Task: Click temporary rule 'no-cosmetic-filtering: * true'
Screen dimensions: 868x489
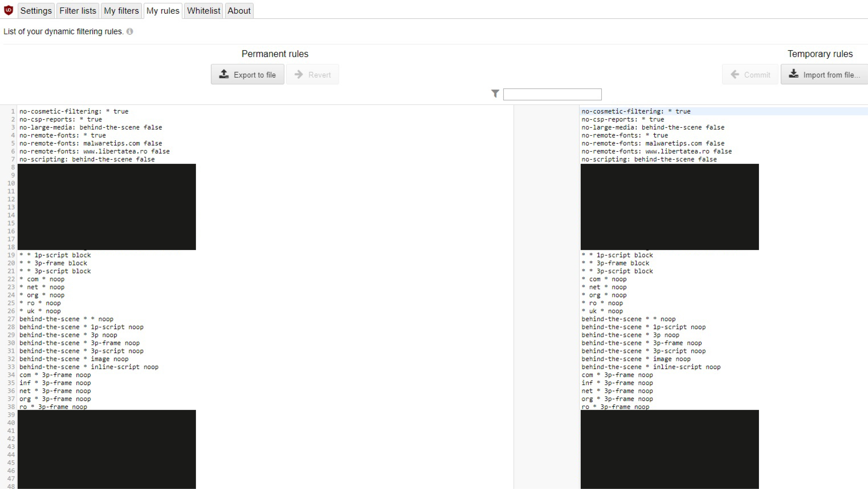Action: [x=636, y=111]
